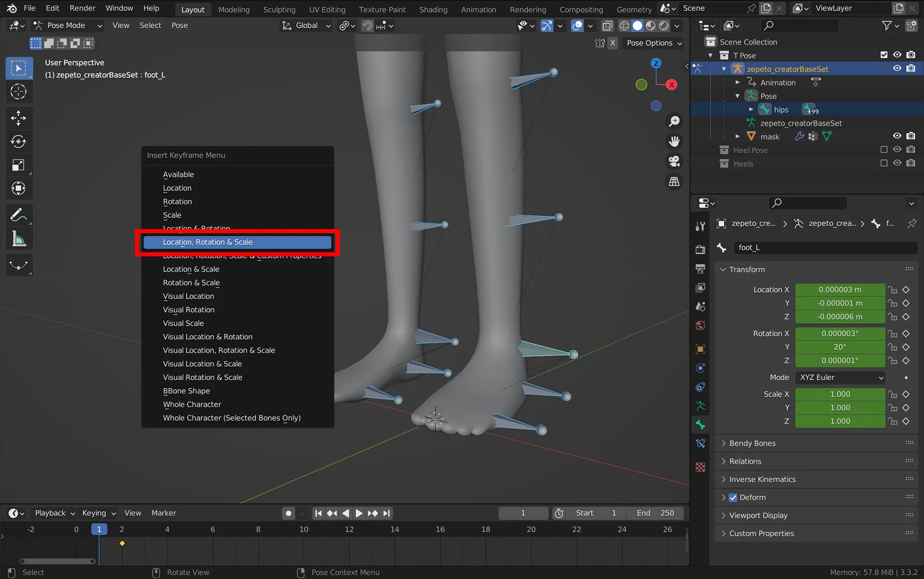This screenshot has height=579, width=924.
Task: Click the keyframe diamond at frame 2
Action: [122, 543]
